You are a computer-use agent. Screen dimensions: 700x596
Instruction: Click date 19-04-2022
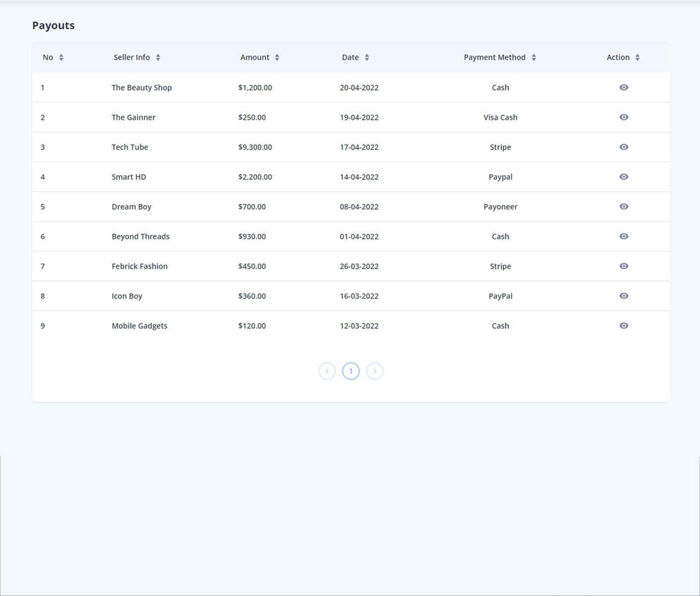point(359,117)
